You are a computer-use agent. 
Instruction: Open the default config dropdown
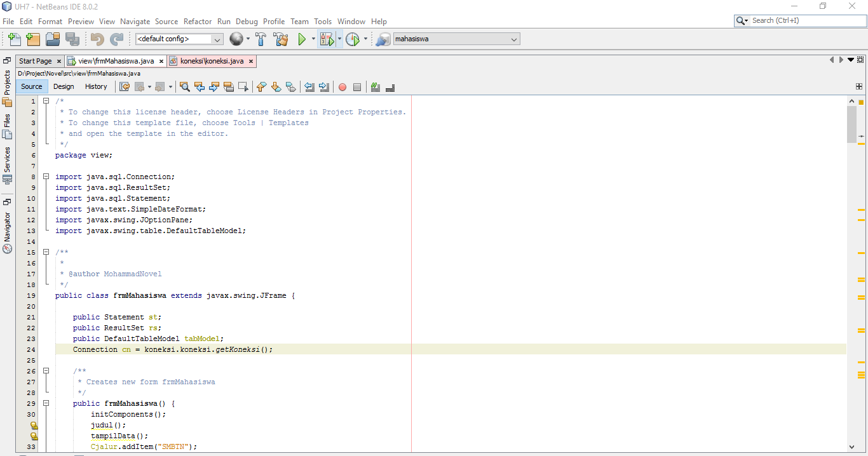point(217,39)
